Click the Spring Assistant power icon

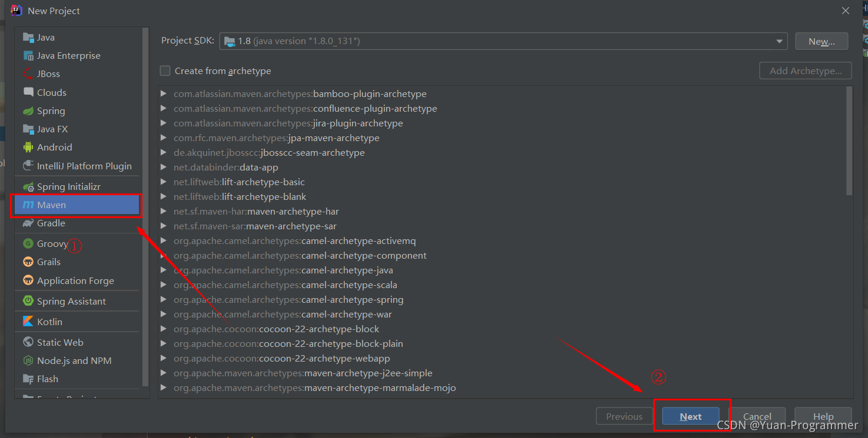(x=28, y=301)
